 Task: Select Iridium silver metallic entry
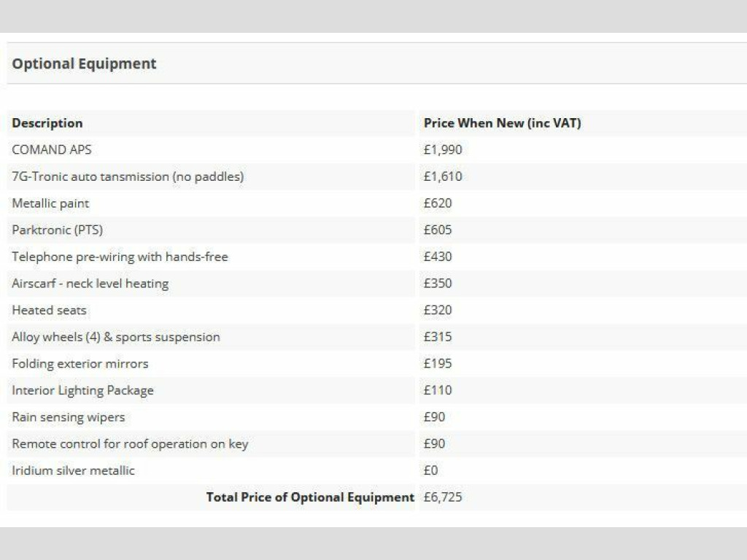coord(73,470)
